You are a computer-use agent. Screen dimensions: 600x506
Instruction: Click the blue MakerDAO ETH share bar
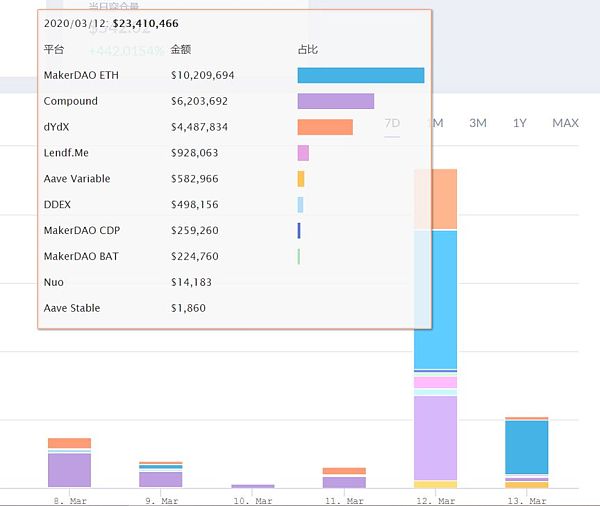click(361, 75)
